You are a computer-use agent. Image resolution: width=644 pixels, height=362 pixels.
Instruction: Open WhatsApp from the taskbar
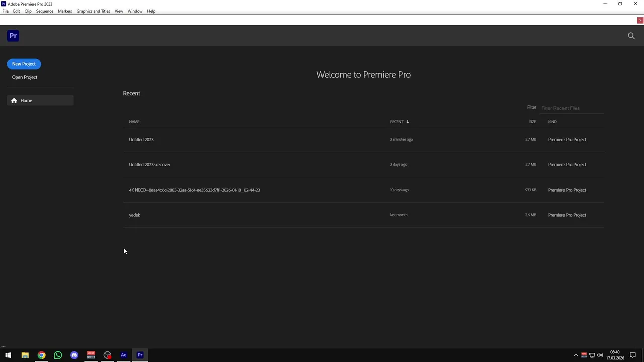pyautogui.click(x=58, y=355)
